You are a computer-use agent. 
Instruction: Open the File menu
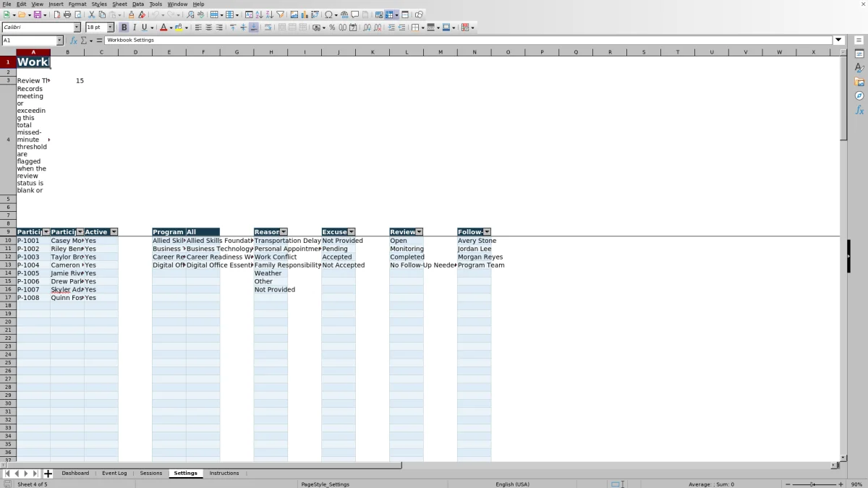pos(7,4)
